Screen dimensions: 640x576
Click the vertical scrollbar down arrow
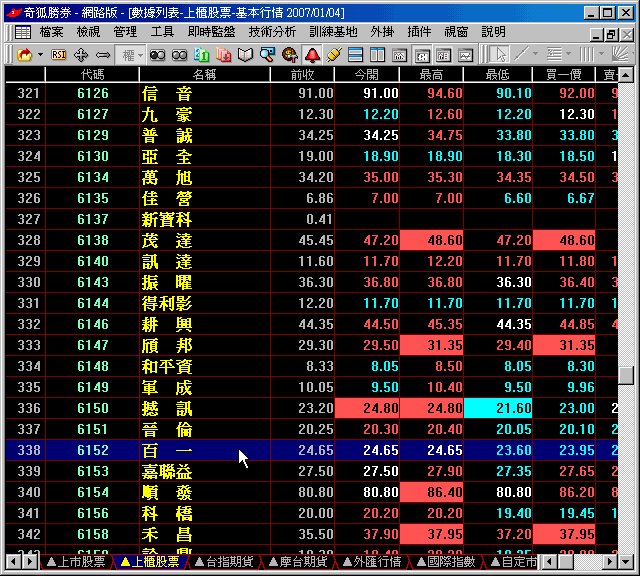[x=626, y=562]
